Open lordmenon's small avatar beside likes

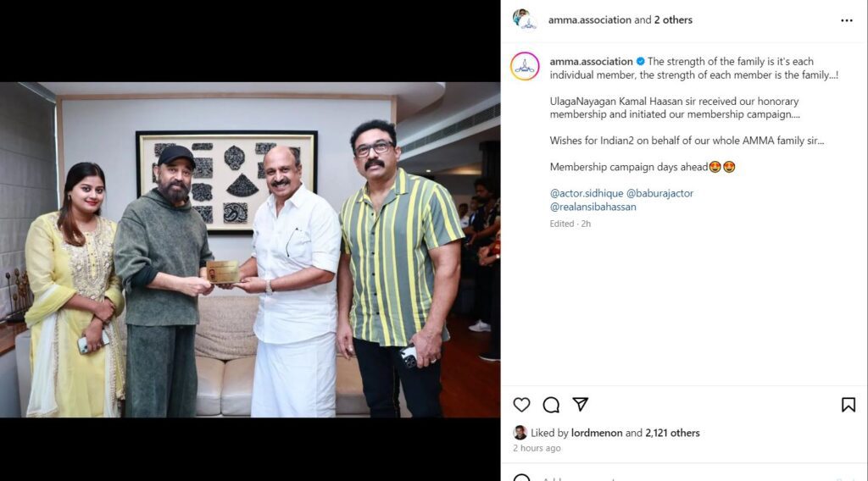(x=520, y=433)
